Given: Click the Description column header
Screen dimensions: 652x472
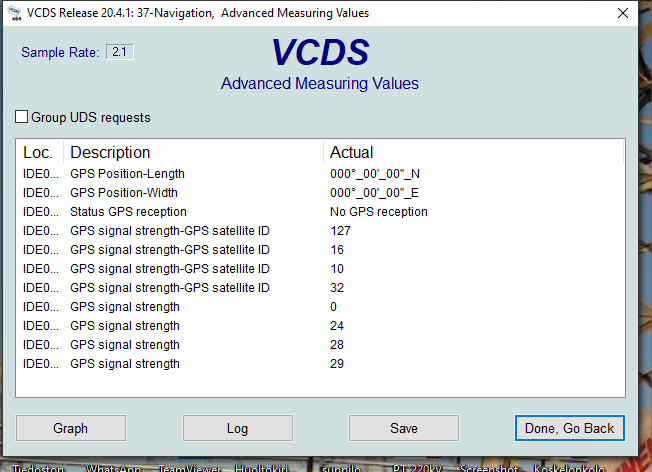Looking at the screenshot, I should (x=193, y=153).
